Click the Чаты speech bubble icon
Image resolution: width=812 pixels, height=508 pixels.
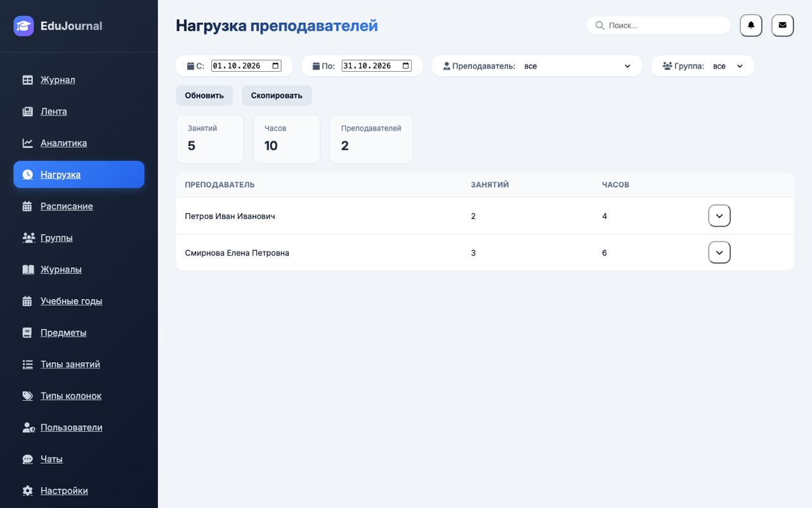coord(27,459)
